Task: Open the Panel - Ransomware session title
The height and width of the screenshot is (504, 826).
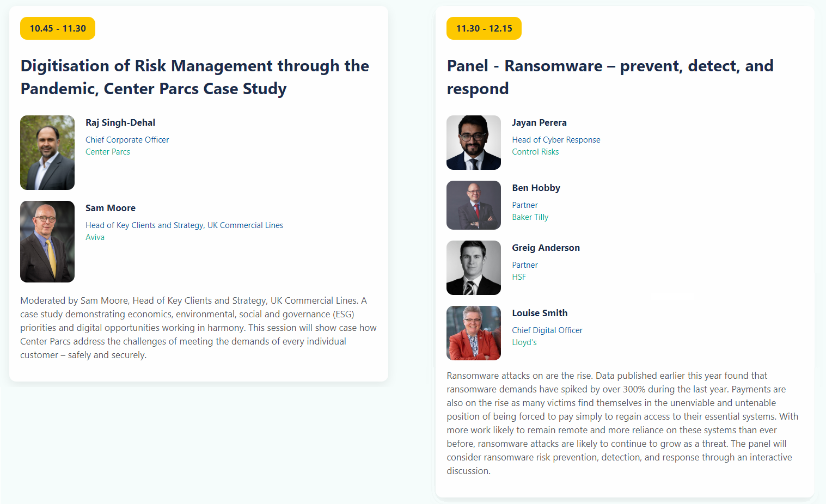Action: tap(610, 77)
